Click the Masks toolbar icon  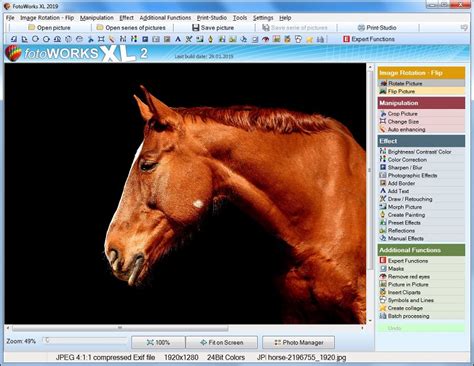click(x=255, y=39)
